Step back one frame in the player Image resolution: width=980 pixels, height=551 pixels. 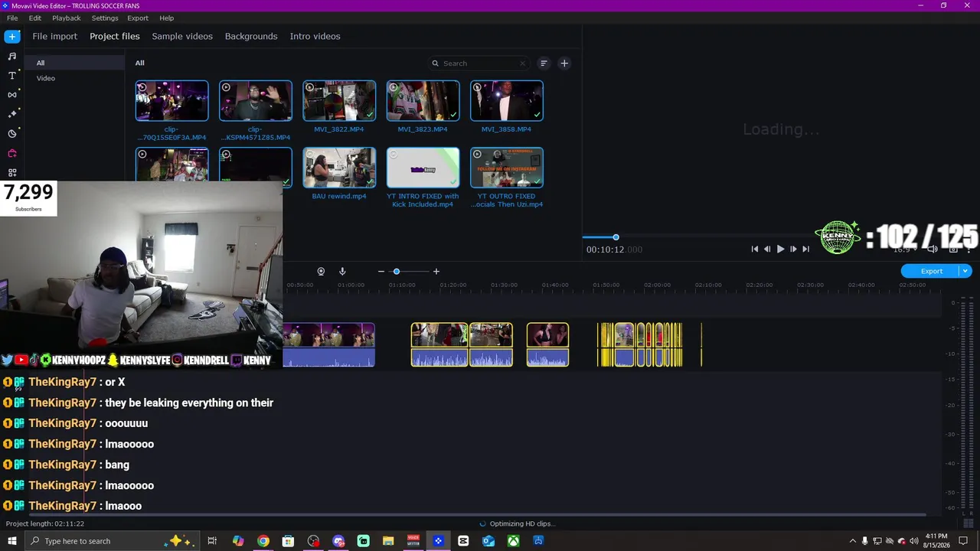coord(767,249)
